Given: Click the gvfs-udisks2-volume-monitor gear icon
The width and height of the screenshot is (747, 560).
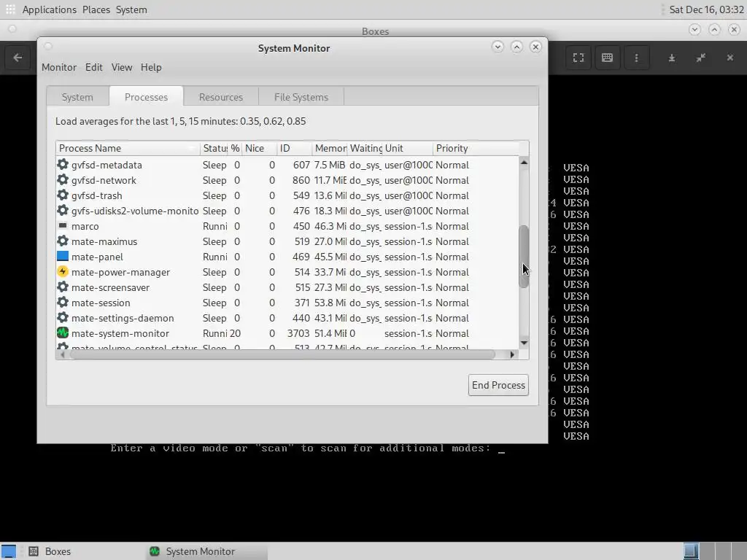Looking at the screenshot, I should pyautogui.click(x=63, y=210).
